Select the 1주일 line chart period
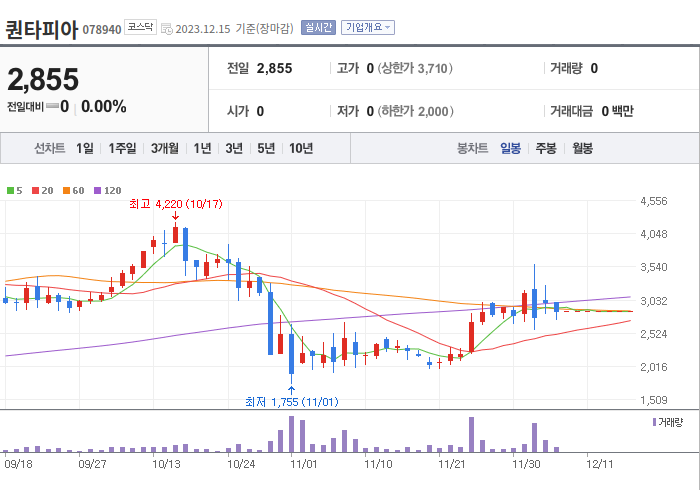Viewport: 700px width, 490px height. pos(122,148)
